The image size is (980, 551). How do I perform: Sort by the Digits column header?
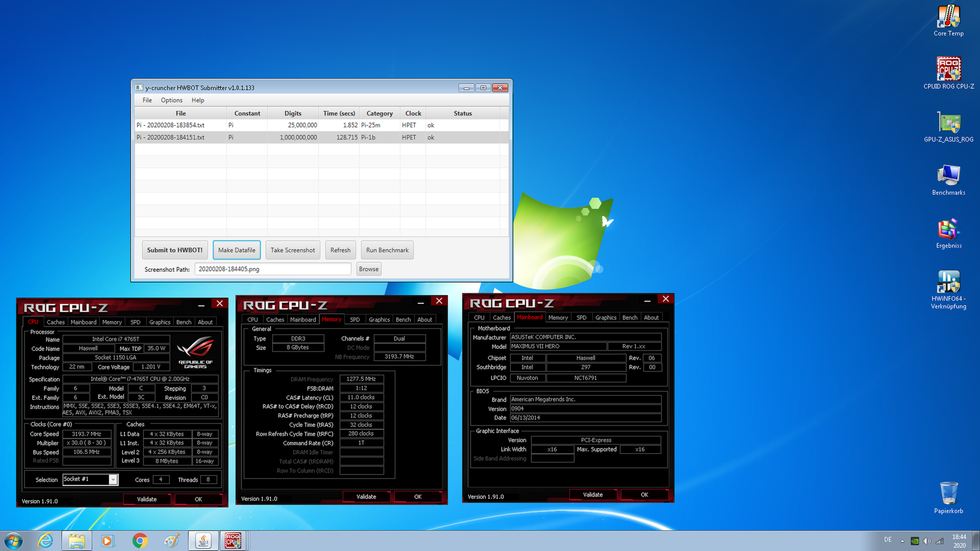293,113
